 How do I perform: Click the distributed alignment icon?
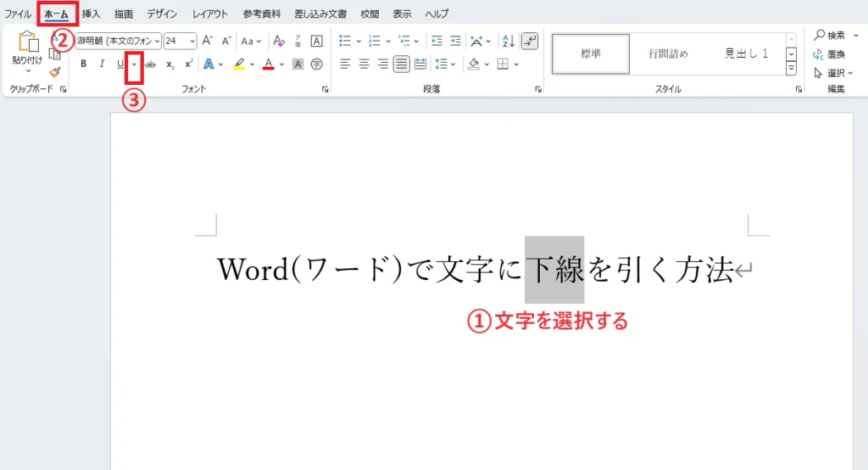click(x=420, y=64)
